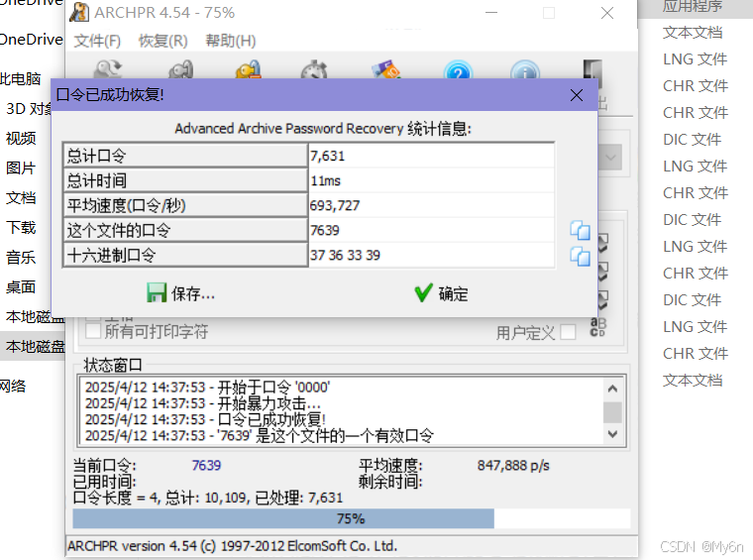This screenshot has width=753, height=560.
Task: Open the 恢复(R) menu
Action: click(x=163, y=41)
